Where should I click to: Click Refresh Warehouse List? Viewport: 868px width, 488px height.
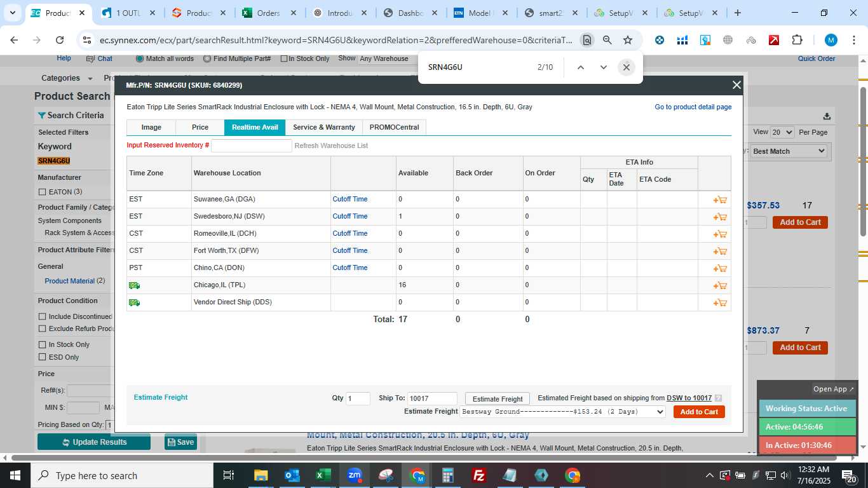(331, 146)
